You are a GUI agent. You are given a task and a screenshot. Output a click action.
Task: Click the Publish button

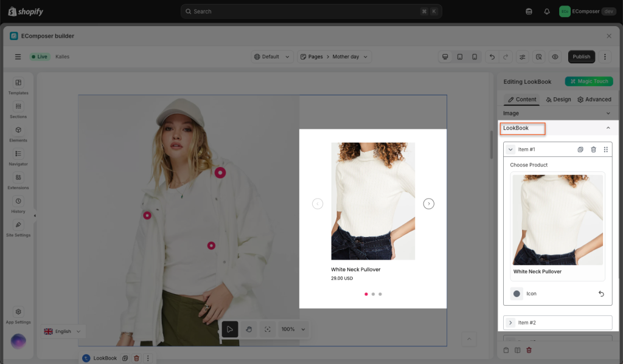pos(581,57)
